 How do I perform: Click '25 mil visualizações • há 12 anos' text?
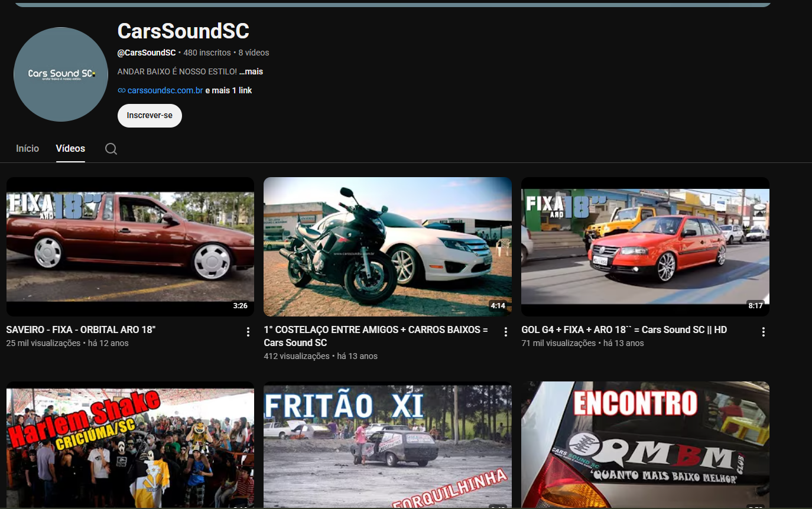coord(67,343)
